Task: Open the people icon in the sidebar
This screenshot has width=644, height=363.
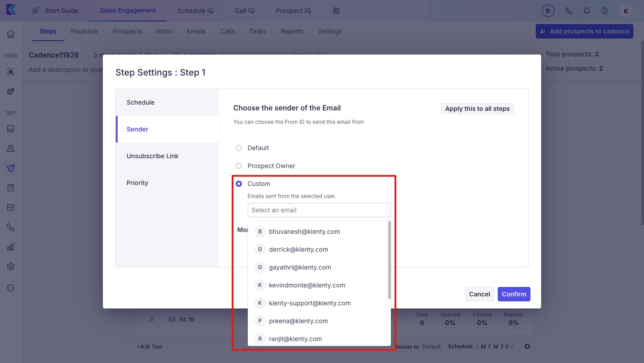Action: point(11,148)
